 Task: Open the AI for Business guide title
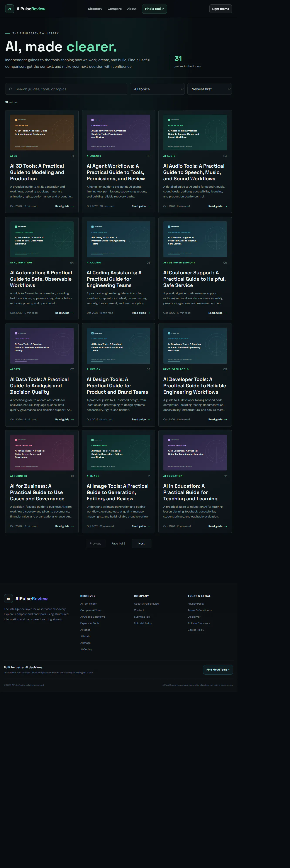[37, 492]
